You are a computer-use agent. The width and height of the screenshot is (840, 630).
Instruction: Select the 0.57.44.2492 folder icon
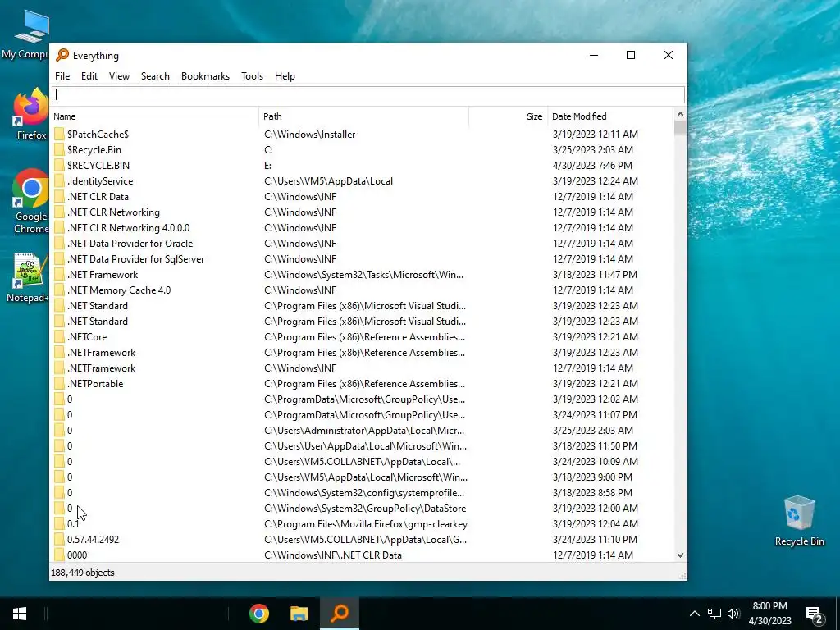59,539
